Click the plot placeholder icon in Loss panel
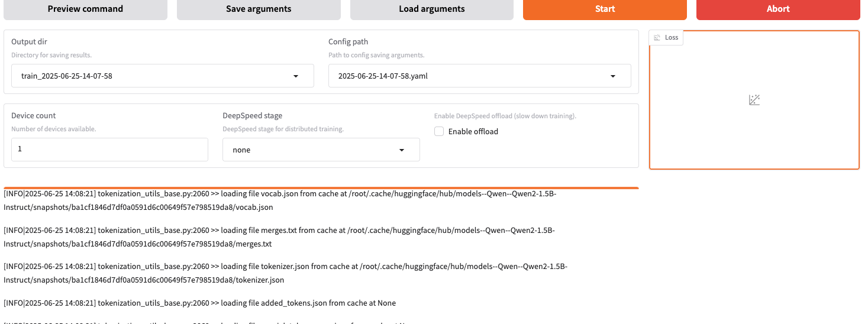The width and height of the screenshot is (868, 324). (754, 100)
